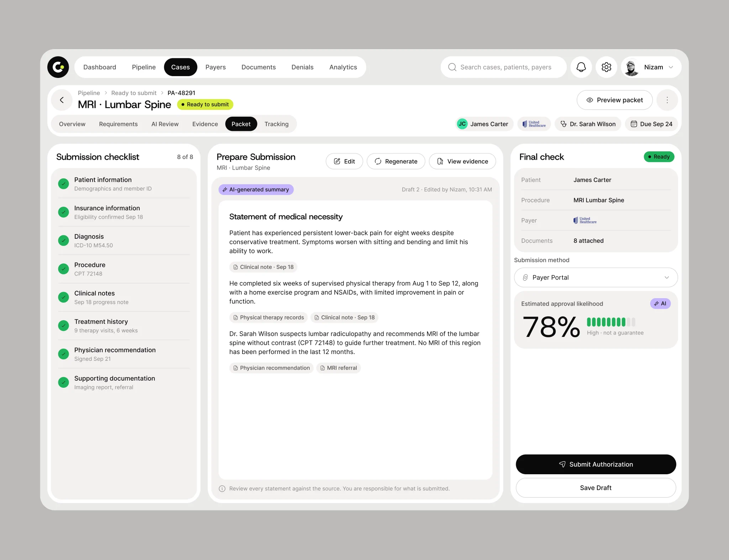Screen dimensions: 729x560
Task: Click the Nizam profile avatar photo
Action: (631, 67)
